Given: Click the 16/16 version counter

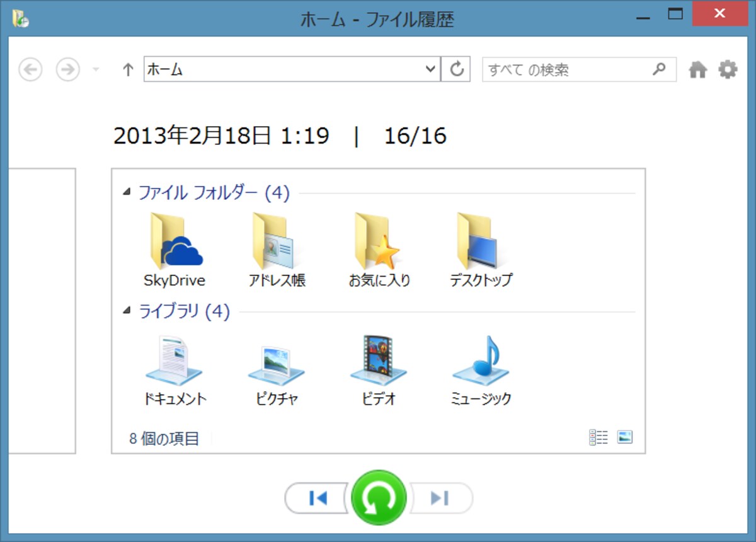Looking at the screenshot, I should tap(415, 135).
